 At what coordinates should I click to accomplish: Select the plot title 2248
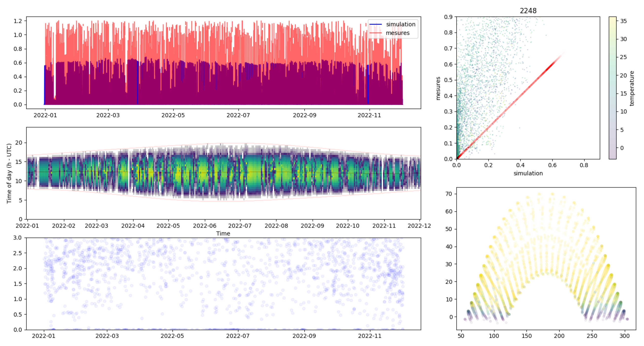pos(528,11)
